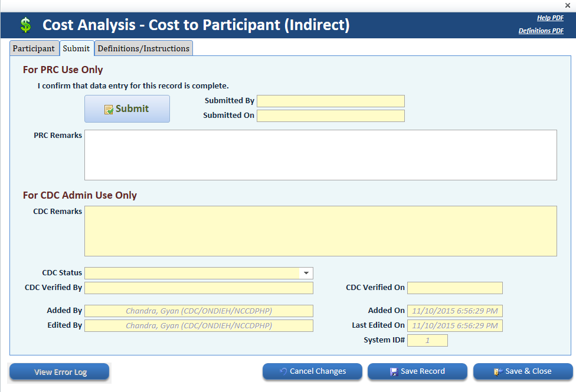Open the Help PDF link

(550, 18)
